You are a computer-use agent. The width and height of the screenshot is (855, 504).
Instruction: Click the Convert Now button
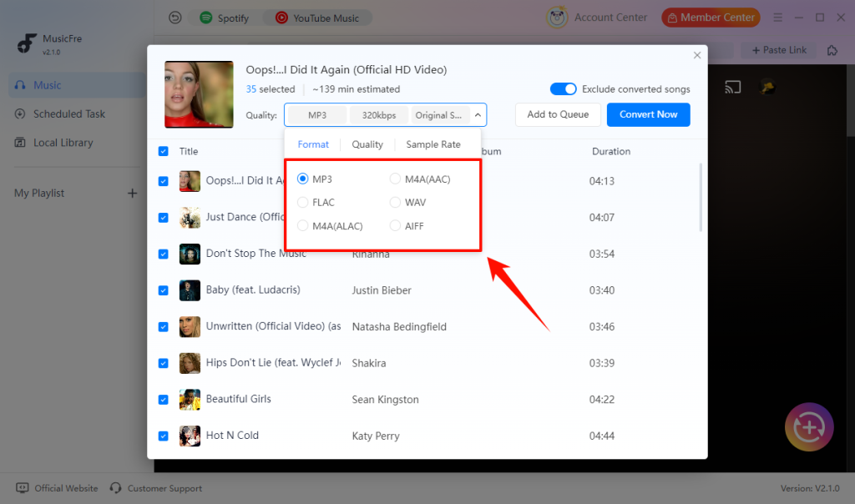coord(648,114)
